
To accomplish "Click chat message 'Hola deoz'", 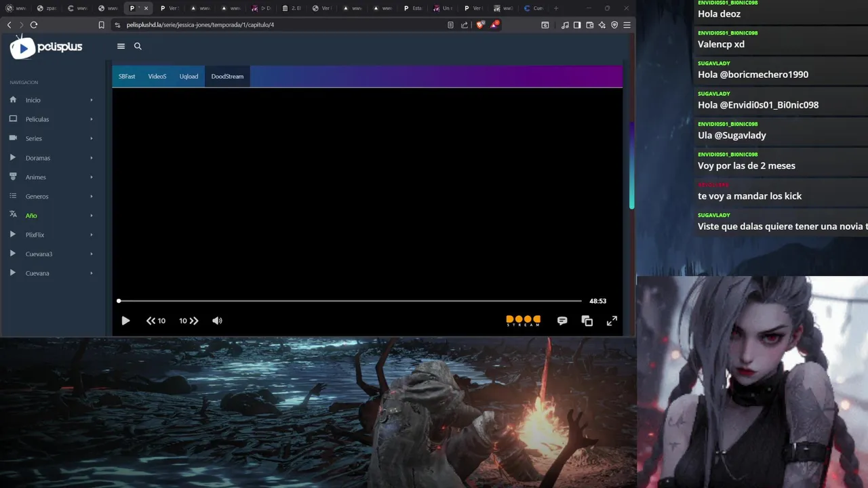I will pos(719,14).
